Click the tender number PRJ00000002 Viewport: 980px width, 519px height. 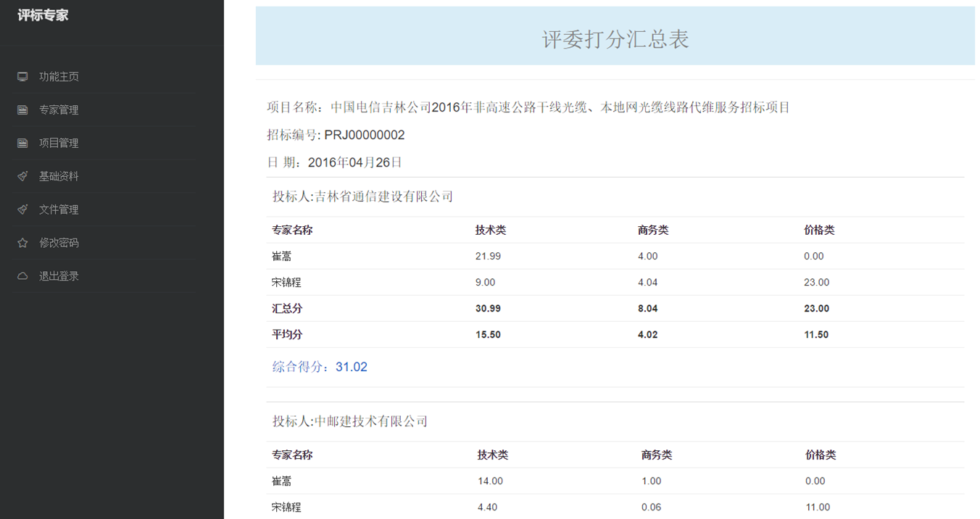pyautogui.click(x=365, y=136)
